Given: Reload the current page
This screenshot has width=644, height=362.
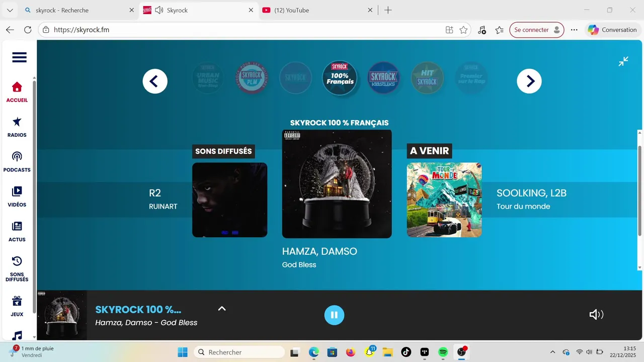Looking at the screenshot, I should tap(28, 30).
